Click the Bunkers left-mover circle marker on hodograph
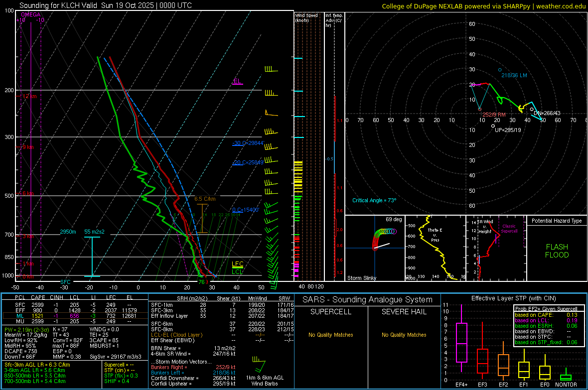The width and height of the screenshot is (588, 390). 499,70
